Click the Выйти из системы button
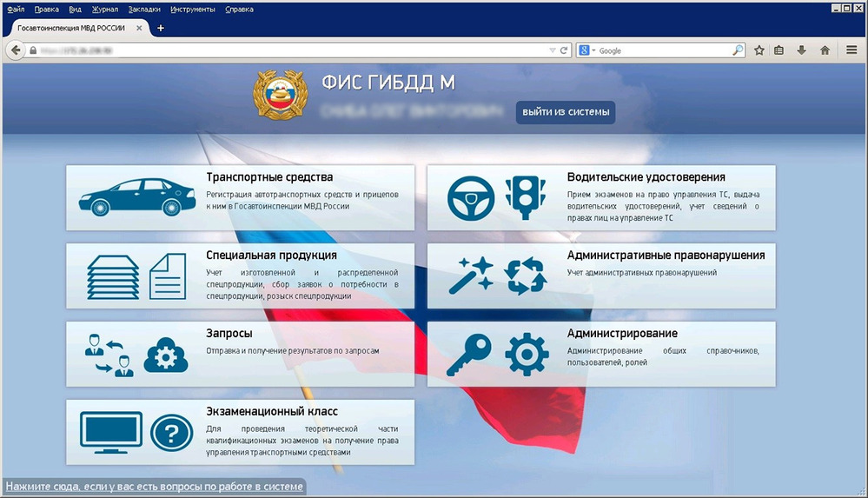Viewport: 868px width, 498px height. [566, 112]
